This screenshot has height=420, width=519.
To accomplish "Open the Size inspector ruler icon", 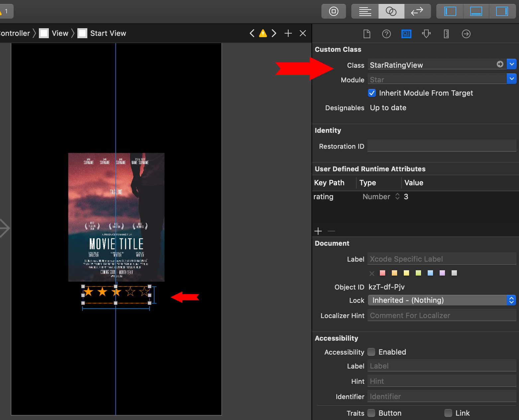I will [446, 34].
